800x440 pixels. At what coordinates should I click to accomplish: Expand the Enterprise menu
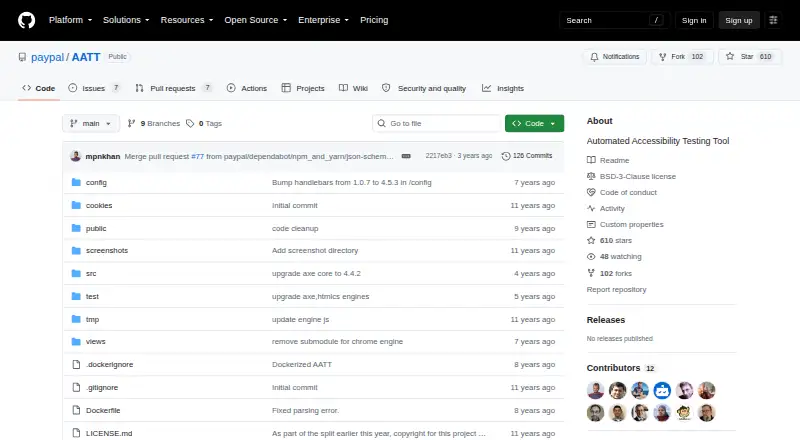323,20
